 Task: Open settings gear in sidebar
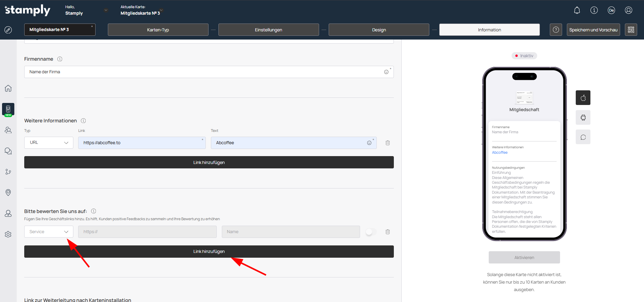(8, 235)
